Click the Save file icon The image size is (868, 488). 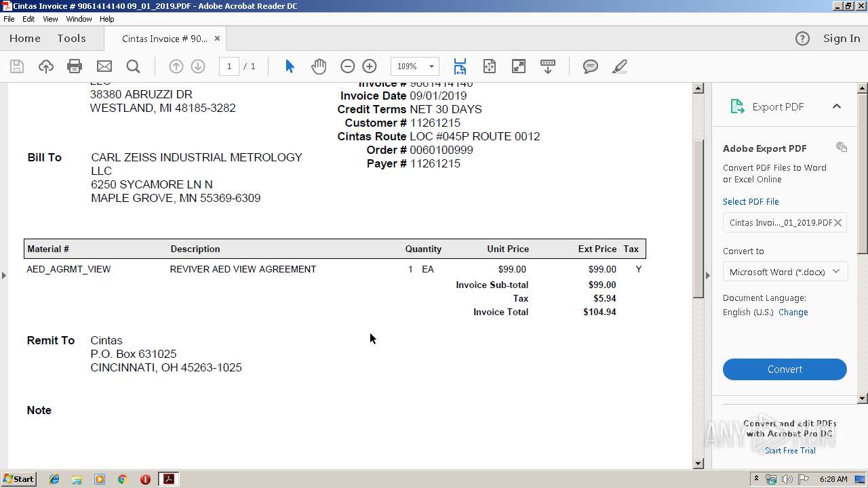coord(17,66)
